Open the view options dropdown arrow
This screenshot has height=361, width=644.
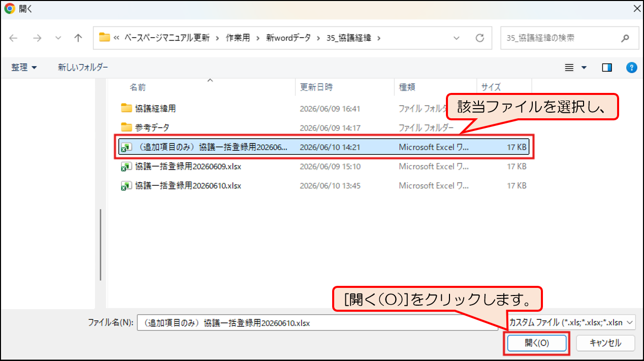coord(584,68)
